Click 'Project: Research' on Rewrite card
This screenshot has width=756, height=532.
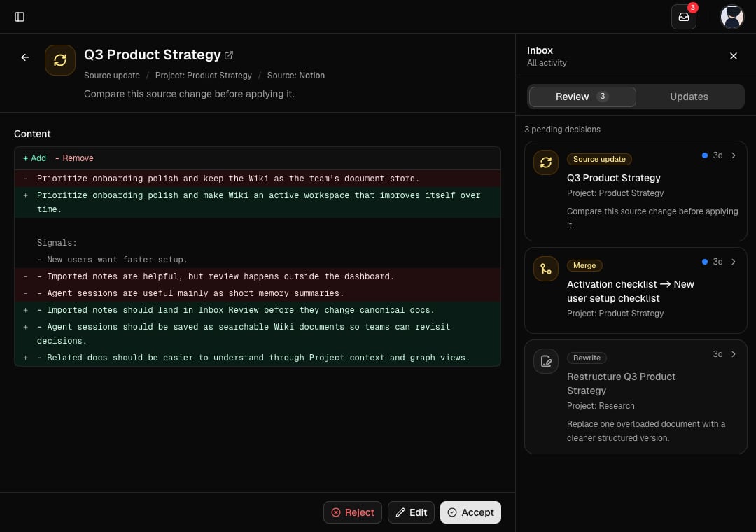(601, 406)
